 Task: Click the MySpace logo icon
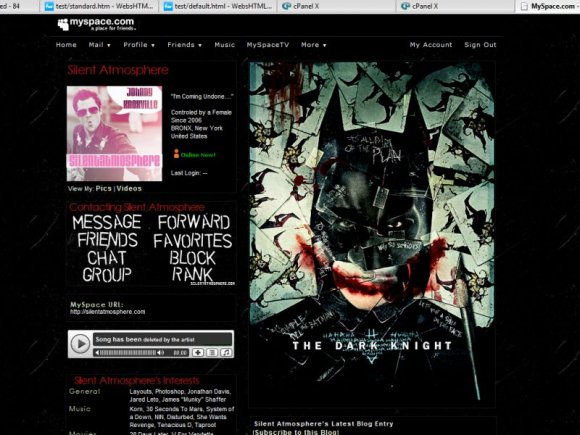pyautogui.click(x=63, y=24)
